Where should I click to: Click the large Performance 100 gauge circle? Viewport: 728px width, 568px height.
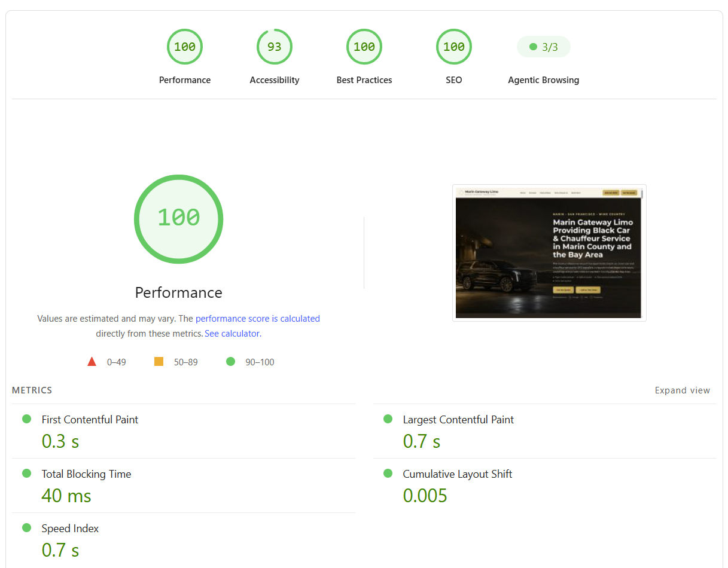(x=178, y=219)
